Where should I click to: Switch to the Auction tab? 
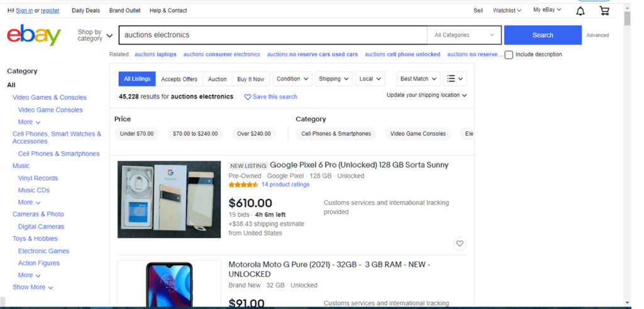point(217,79)
